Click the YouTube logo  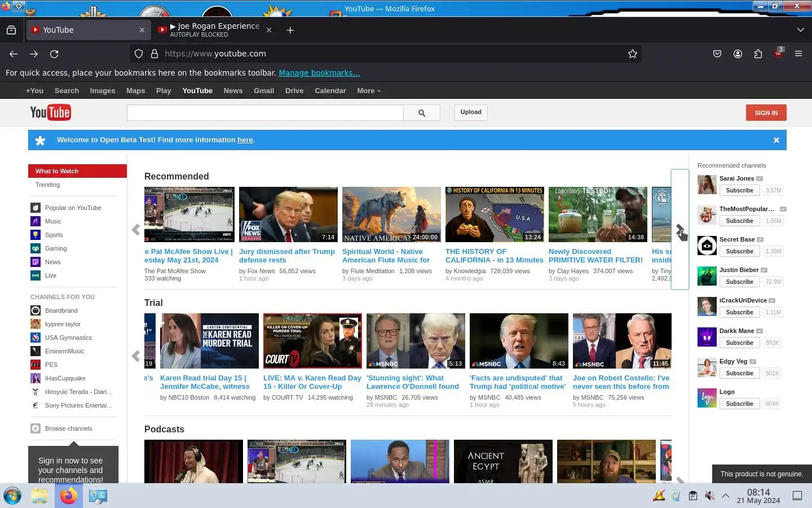[x=50, y=112]
